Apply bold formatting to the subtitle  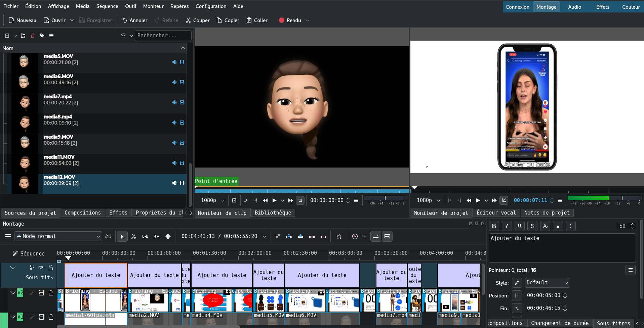tap(494, 226)
